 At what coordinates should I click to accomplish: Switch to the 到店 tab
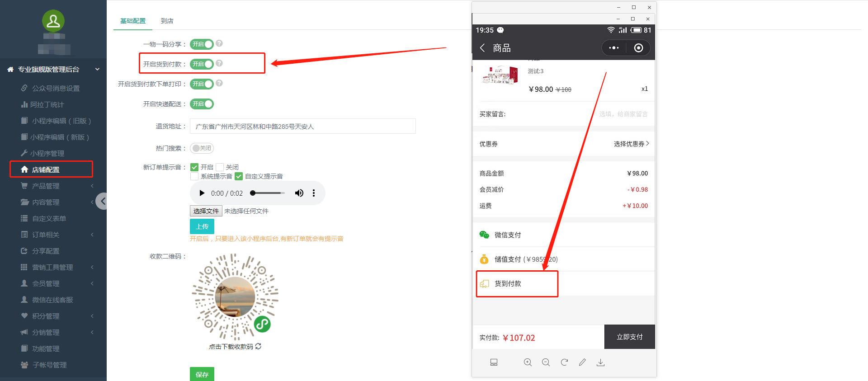click(x=167, y=21)
